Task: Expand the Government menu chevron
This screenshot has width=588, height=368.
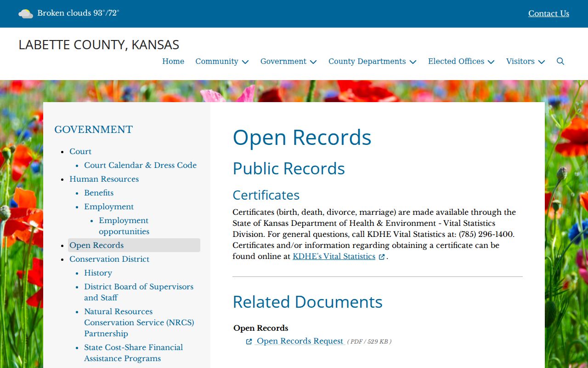Action: pos(313,62)
